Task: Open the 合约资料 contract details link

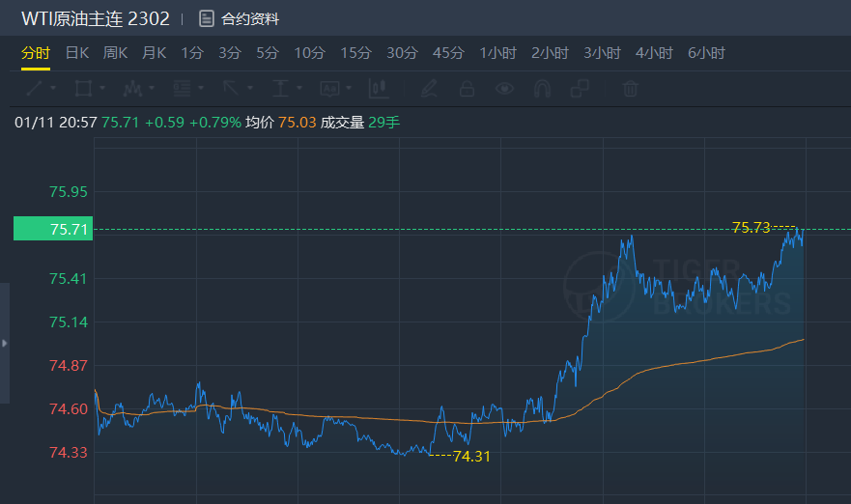Action: [249, 19]
